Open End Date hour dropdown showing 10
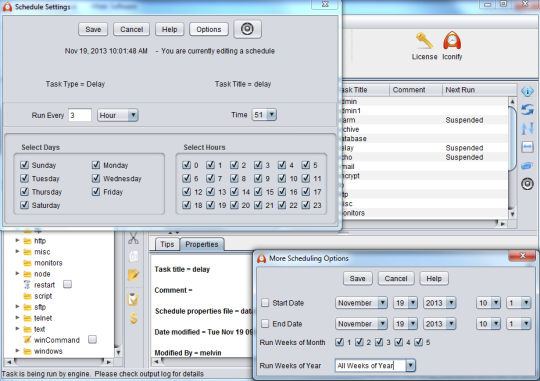Viewport: 540px width, 381px height. coord(488,324)
